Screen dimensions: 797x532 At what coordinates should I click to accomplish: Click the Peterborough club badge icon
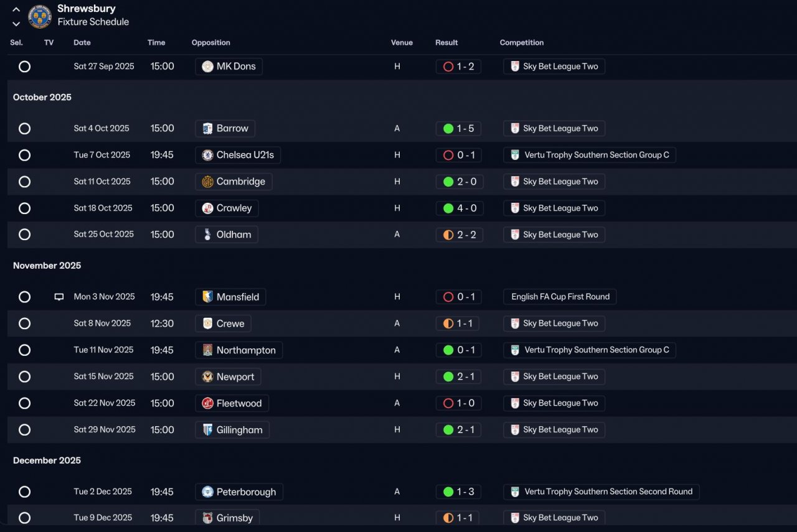tap(207, 492)
